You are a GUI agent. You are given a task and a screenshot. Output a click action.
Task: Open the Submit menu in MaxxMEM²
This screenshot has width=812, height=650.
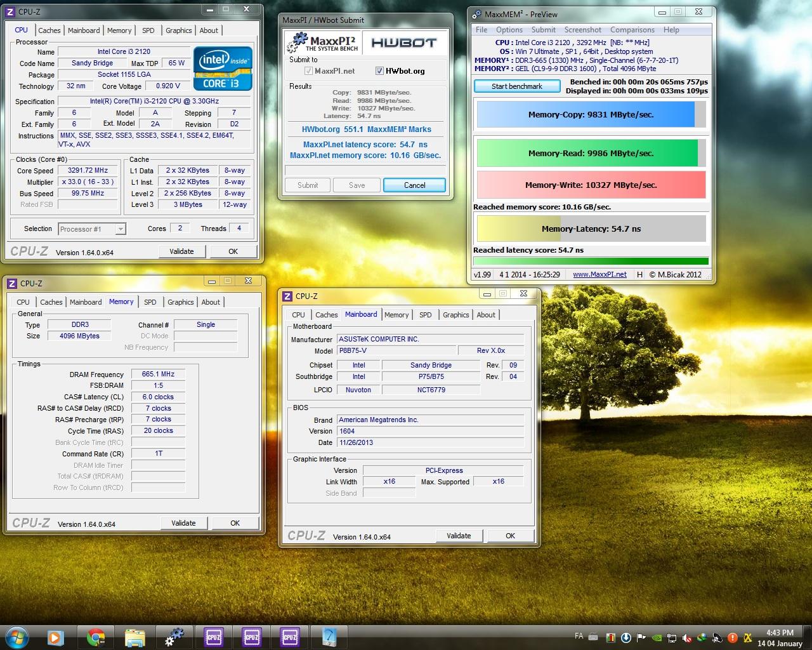click(544, 30)
